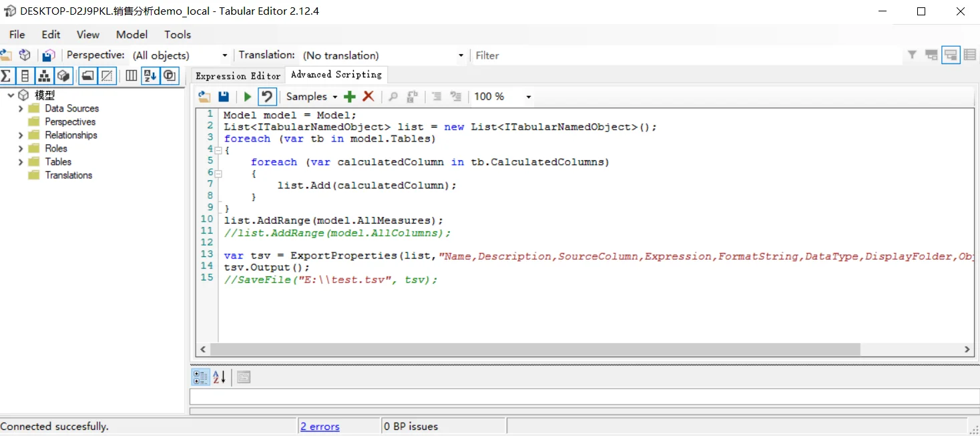Click the horizontal scrollbar of script editor

pos(535,349)
